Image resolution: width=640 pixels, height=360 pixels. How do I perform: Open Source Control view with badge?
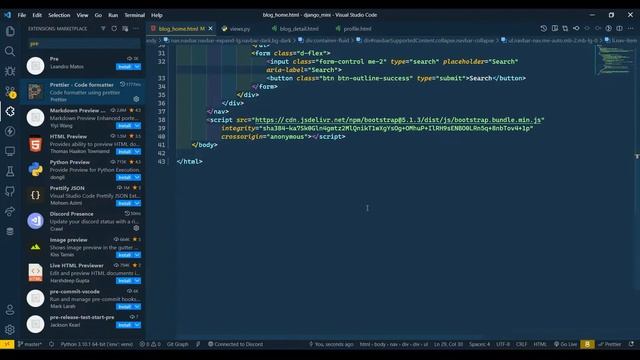click(10, 91)
